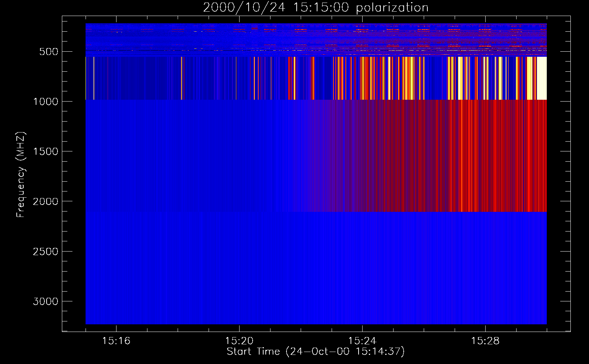Click the 1500 frequency tick label
Viewport: 589px width, 364px height.
[x=46, y=151]
